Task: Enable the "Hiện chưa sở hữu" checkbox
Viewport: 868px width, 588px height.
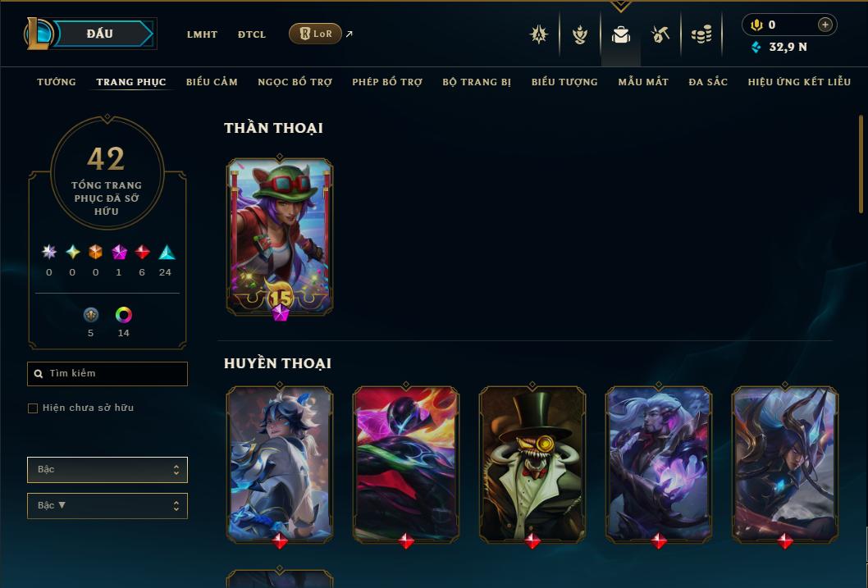Action: tap(33, 408)
